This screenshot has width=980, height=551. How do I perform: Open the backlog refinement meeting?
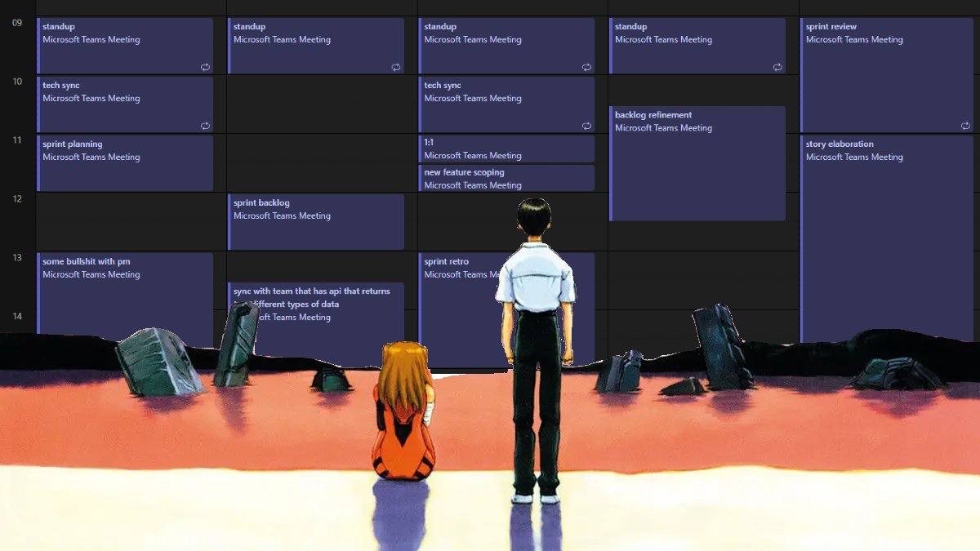pos(697,163)
